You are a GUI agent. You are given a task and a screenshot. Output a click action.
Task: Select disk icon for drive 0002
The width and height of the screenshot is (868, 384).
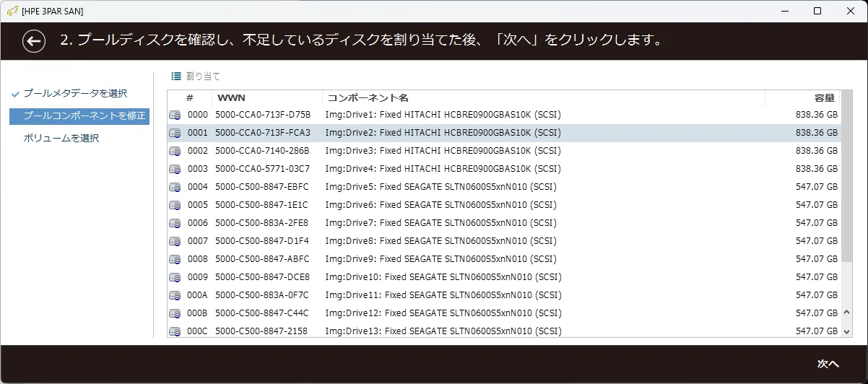(175, 152)
